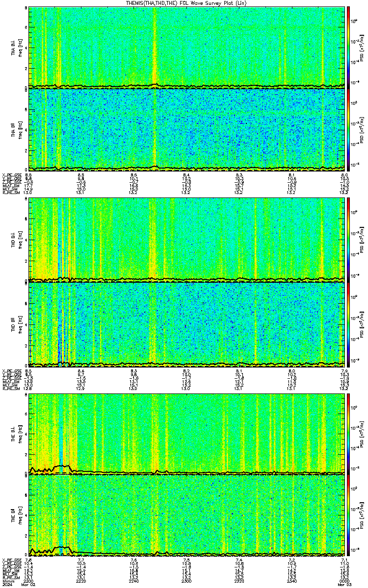
Task: Click the PSD [nT²/Hz] label beside THE B-parallel
Action: pyautogui.click(x=362, y=515)
